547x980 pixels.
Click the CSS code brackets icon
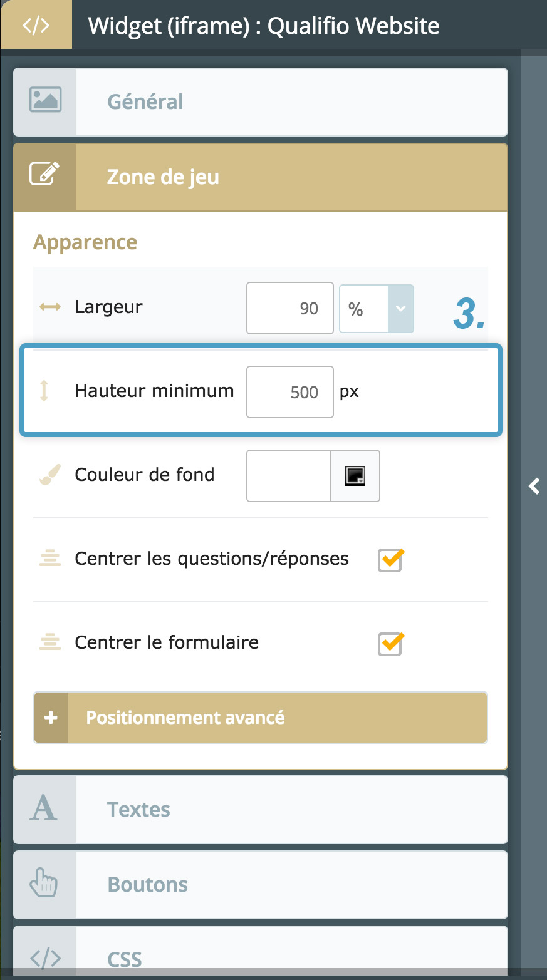tap(45, 957)
